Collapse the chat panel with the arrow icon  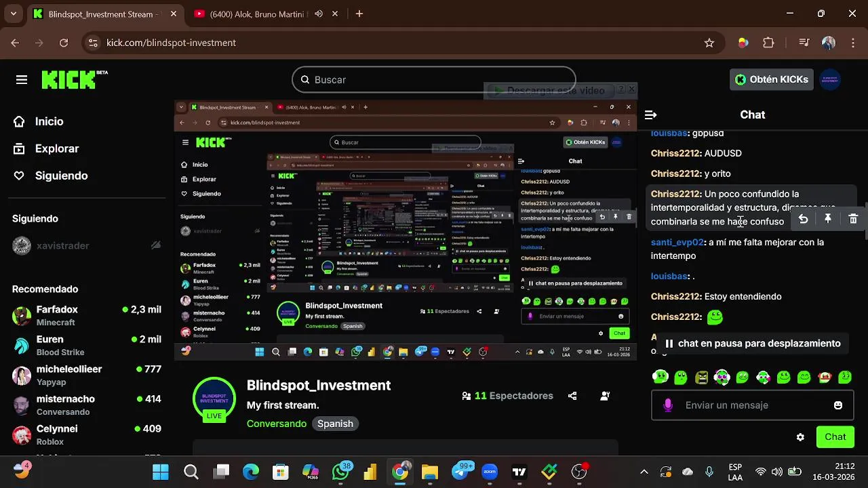tap(651, 115)
